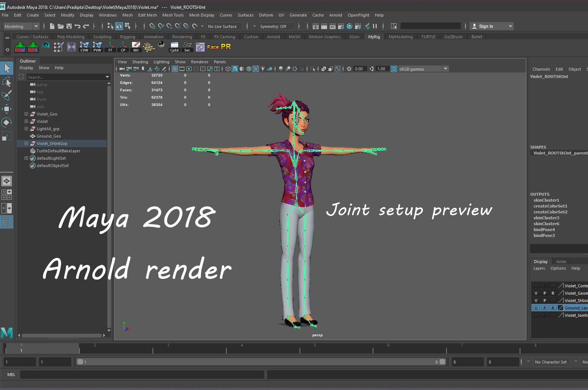The width and height of the screenshot is (588, 390).
Task: Choose the Lasso Select tool
Action: 7,82
